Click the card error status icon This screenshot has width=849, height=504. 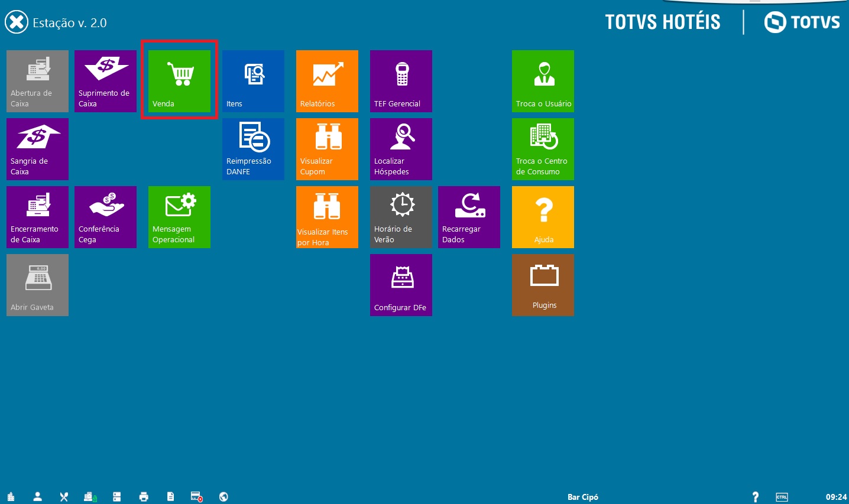click(x=197, y=497)
